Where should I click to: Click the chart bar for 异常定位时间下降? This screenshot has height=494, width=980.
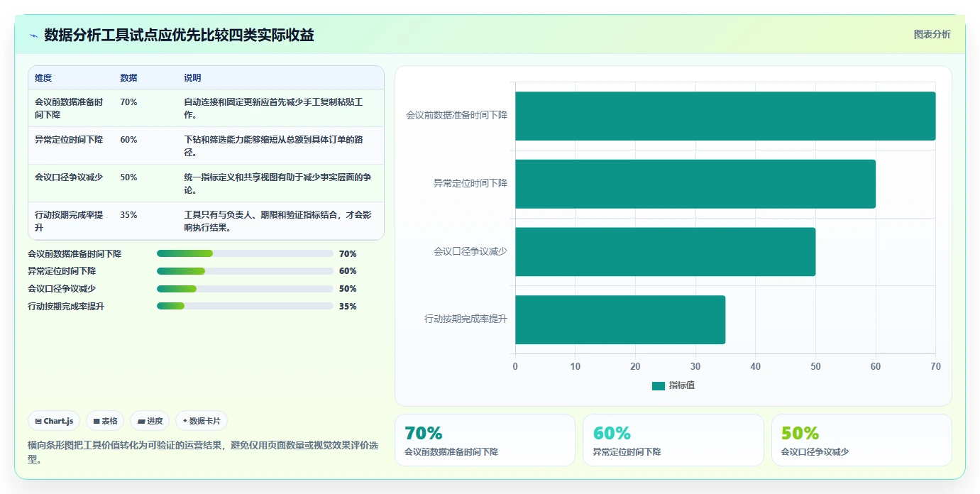point(695,184)
